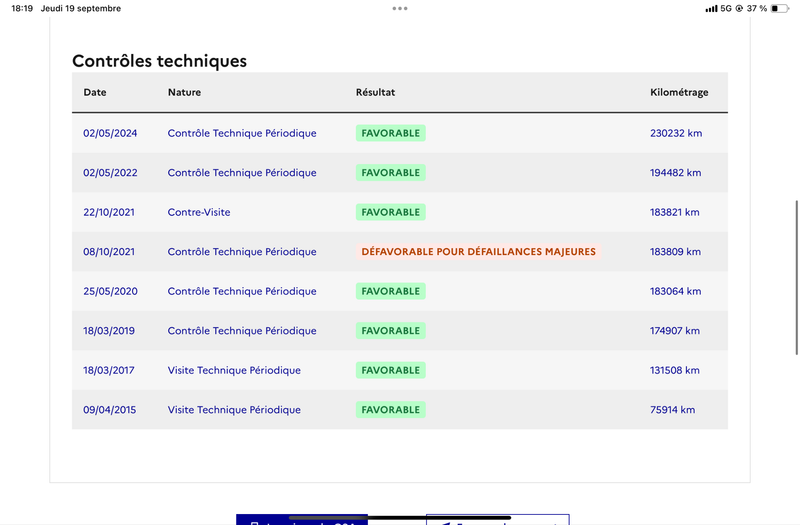The width and height of the screenshot is (800, 525).
Task: Select the Date column header
Action: click(95, 92)
